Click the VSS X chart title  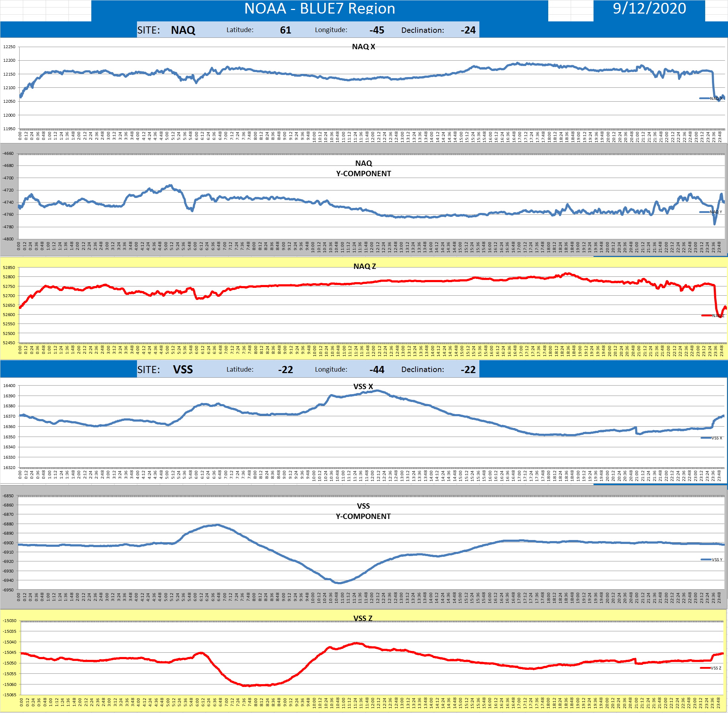(363, 386)
